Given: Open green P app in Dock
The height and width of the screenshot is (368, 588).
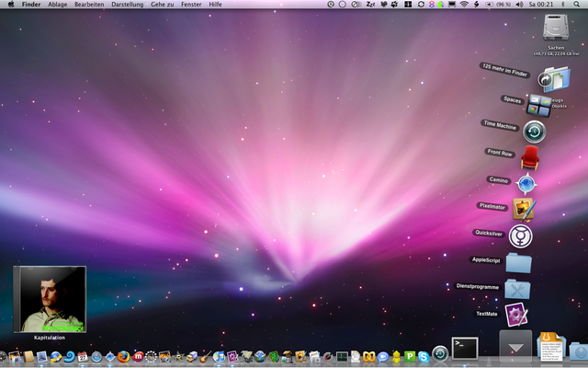Looking at the screenshot, I should point(410,357).
